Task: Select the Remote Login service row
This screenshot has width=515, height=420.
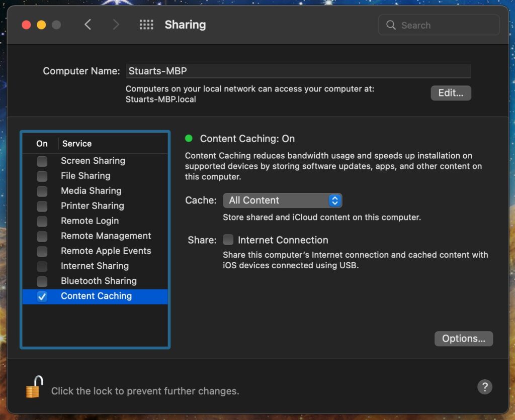Action: [95, 221]
